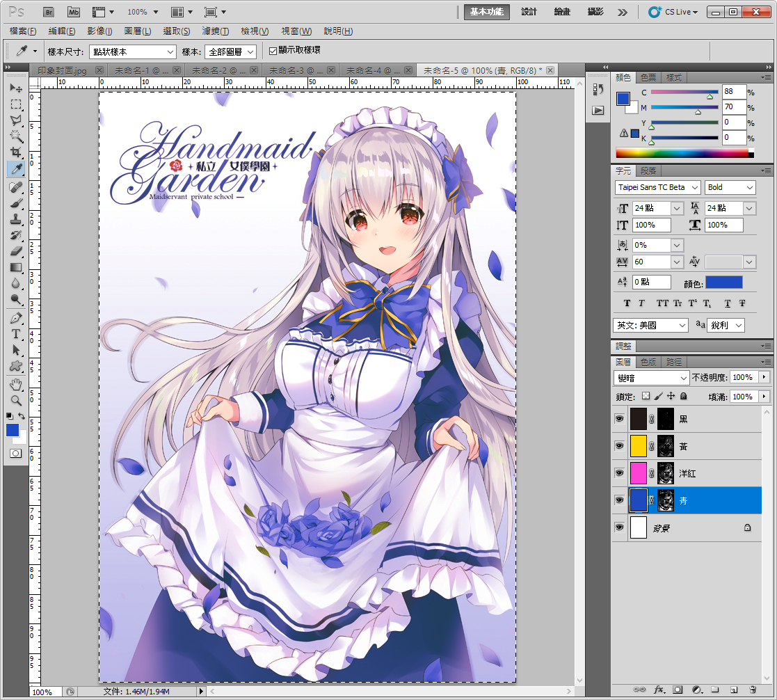This screenshot has width=777, height=700.
Task: Select the Polygonal Lasso tool
Action: (x=16, y=120)
